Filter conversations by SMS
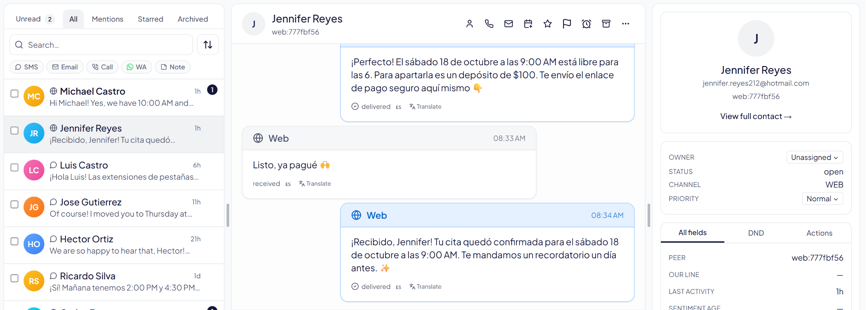 point(27,67)
